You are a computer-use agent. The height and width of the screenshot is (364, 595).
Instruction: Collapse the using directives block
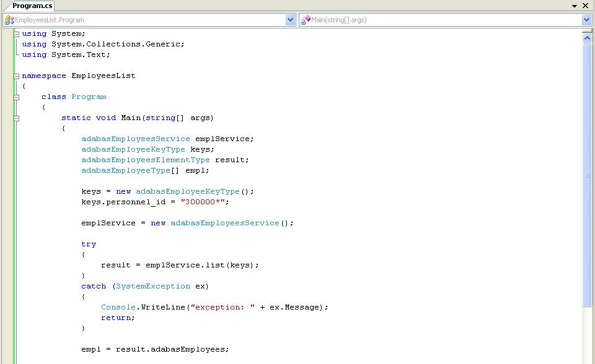point(15,33)
